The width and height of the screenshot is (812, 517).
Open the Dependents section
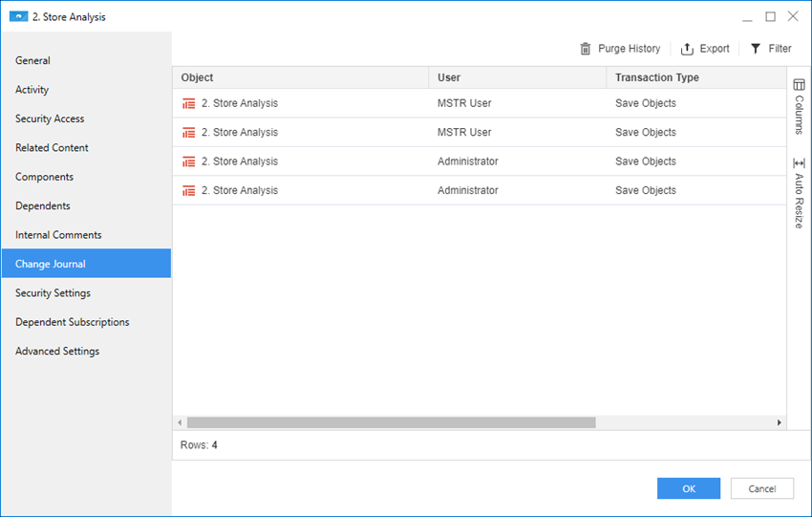(42, 205)
